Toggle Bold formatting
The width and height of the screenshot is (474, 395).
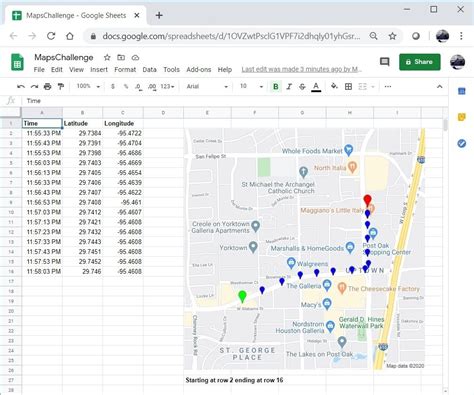(x=276, y=87)
